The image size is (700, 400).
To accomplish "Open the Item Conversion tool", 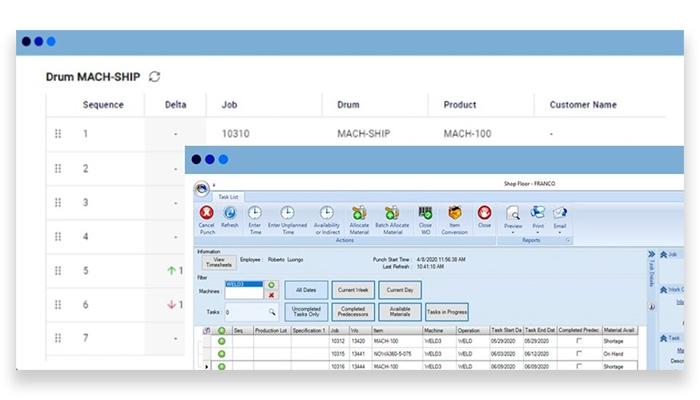I will tap(454, 213).
